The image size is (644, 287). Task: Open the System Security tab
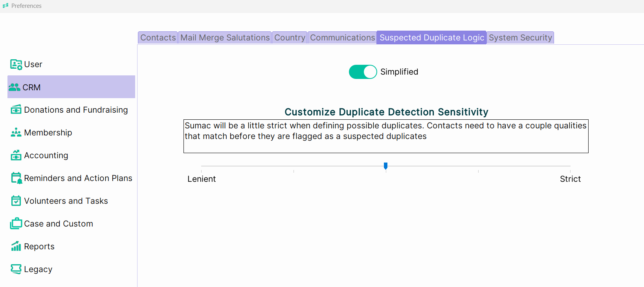tap(520, 38)
